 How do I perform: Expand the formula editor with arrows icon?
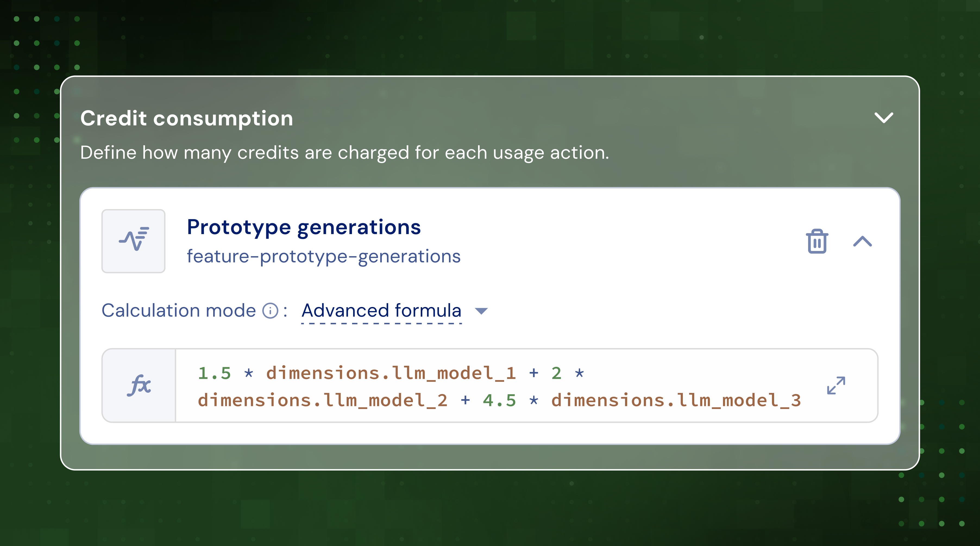point(836,385)
